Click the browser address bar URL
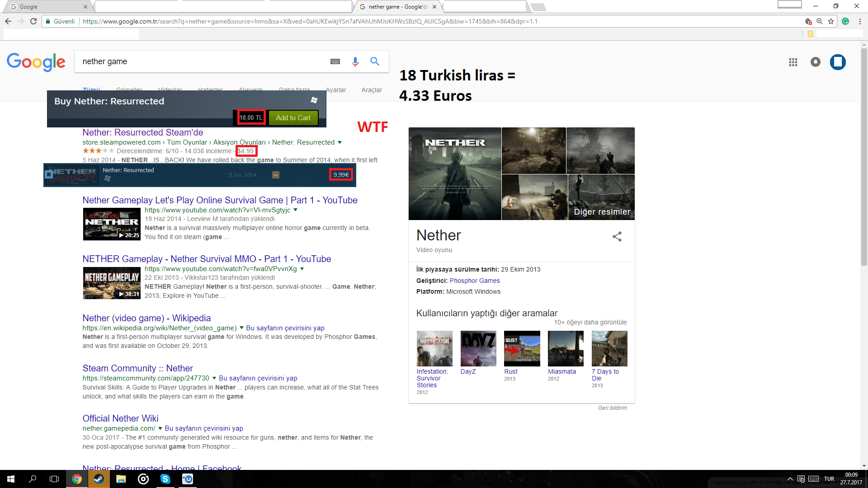868x488 pixels. click(x=310, y=21)
